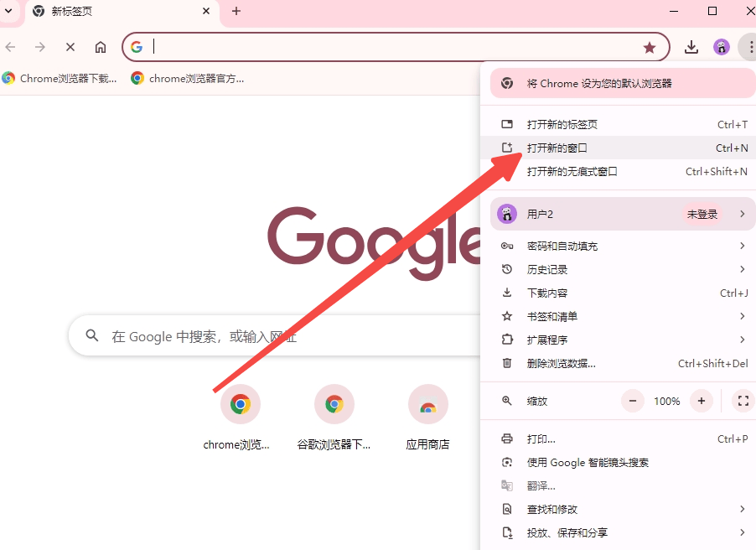Expand 密码和自动填充 chevron arrow
Image resolution: width=756 pixels, height=550 pixels.
742,246
